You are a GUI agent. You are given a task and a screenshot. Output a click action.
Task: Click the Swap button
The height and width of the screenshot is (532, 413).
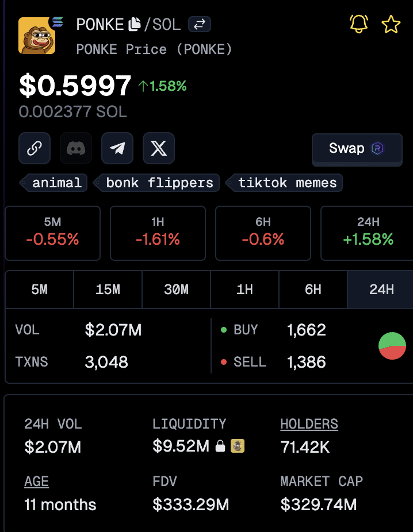coord(357,149)
